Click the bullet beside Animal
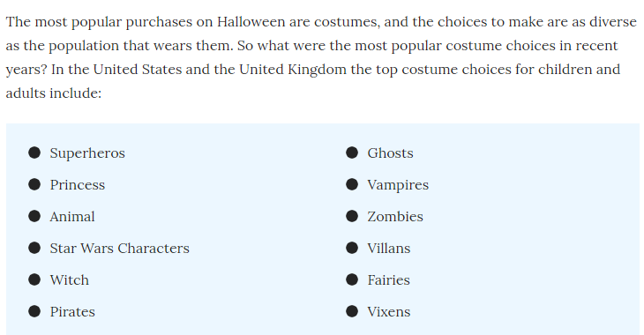644x335 pixels. click(34, 216)
